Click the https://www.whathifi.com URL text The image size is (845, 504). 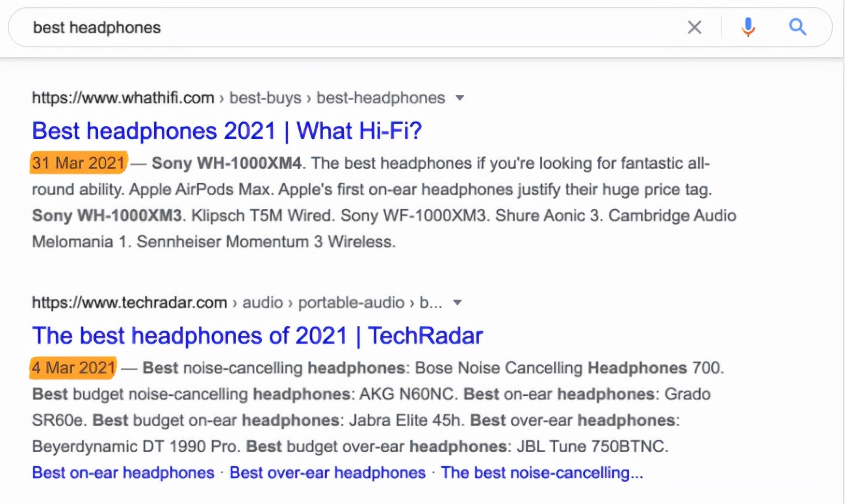point(123,98)
